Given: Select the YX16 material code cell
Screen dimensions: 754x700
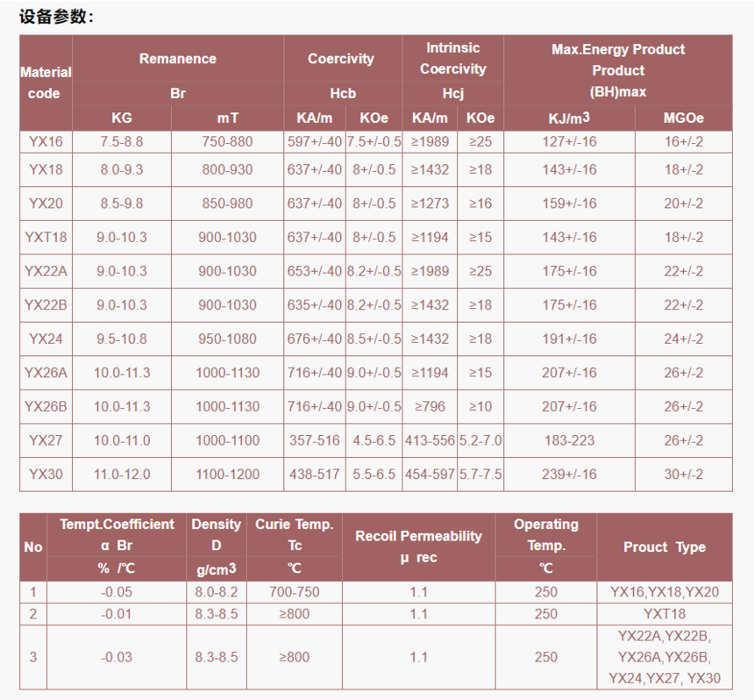Looking at the screenshot, I should 46,142.
